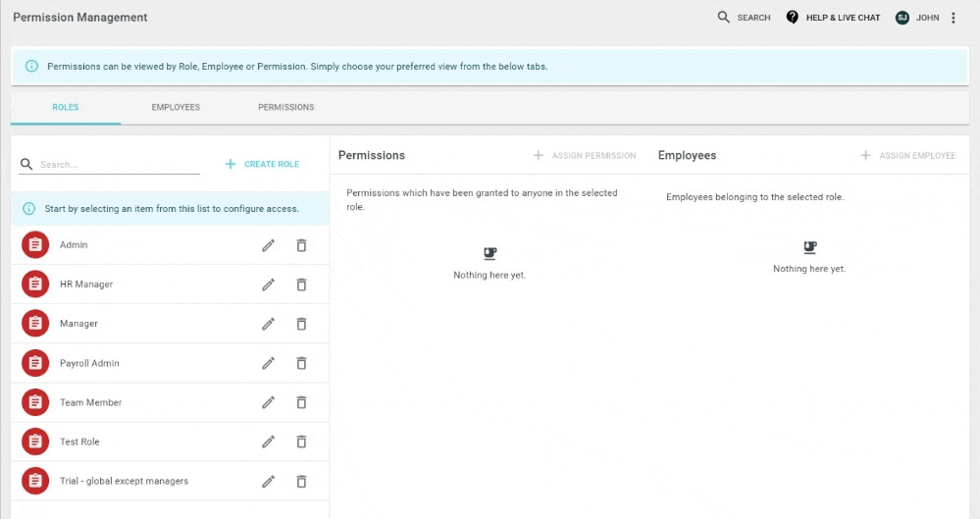Click the SJ user avatar
Image resolution: width=980 pixels, height=519 pixels.
(902, 18)
